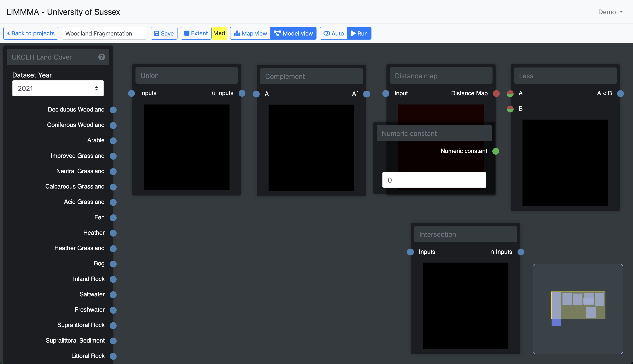The image size is (633, 364).
Task: Toggle the Extent button
Action: (196, 33)
